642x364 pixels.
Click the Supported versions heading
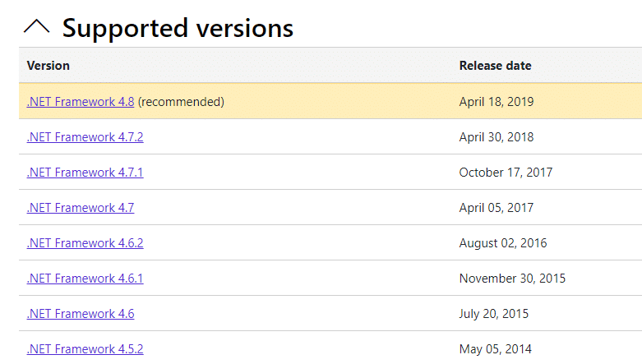tap(178, 28)
